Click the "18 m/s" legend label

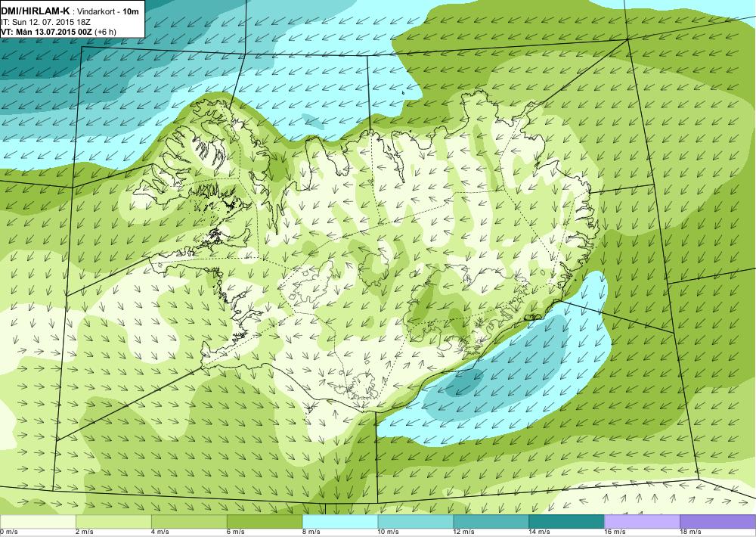pos(691,532)
